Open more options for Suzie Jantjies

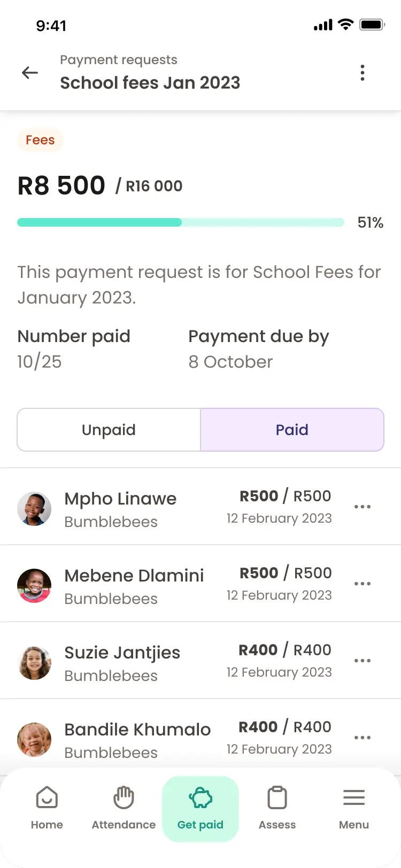tap(363, 661)
